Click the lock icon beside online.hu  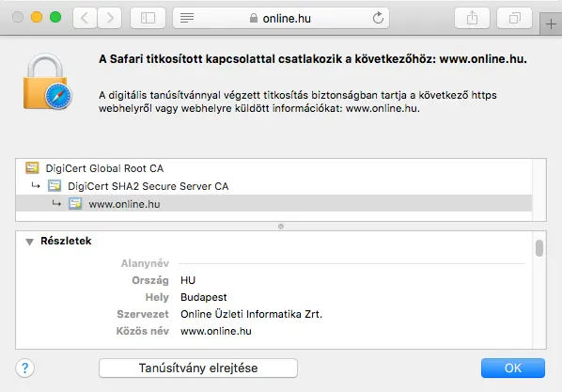[x=254, y=18]
